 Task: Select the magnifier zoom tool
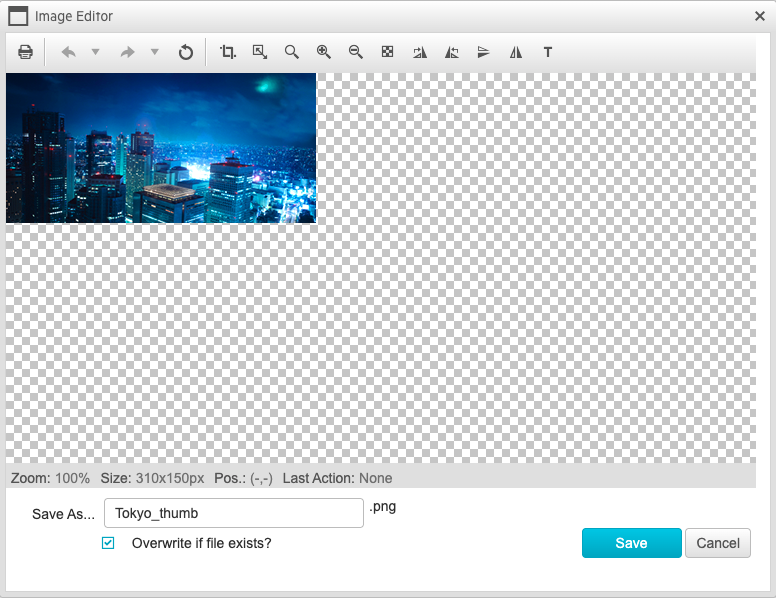pyautogui.click(x=291, y=52)
